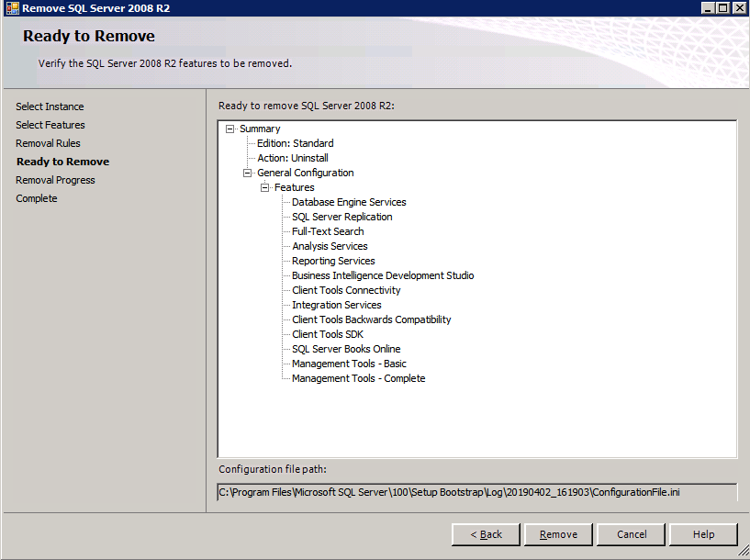Viewport: 750px width, 560px height.
Task: Select SQL Server Books Online row
Action: [346, 349]
